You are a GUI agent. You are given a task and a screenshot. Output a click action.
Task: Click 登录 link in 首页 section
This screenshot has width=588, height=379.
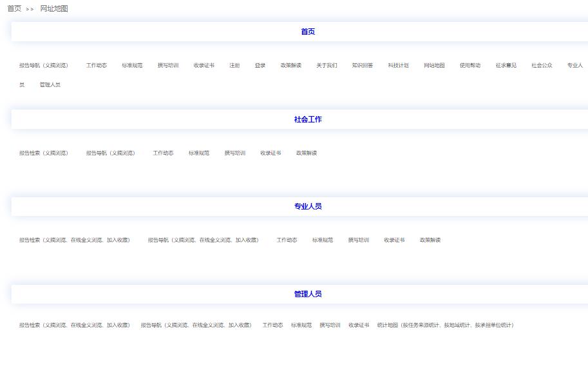[260, 66]
